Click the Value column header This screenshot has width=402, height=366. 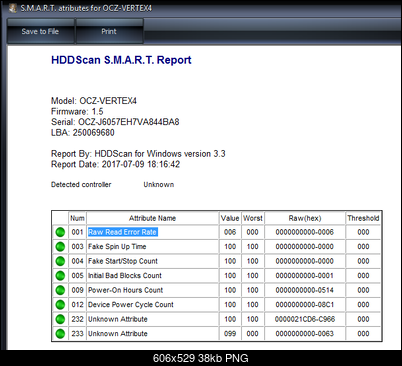click(230, 218)
